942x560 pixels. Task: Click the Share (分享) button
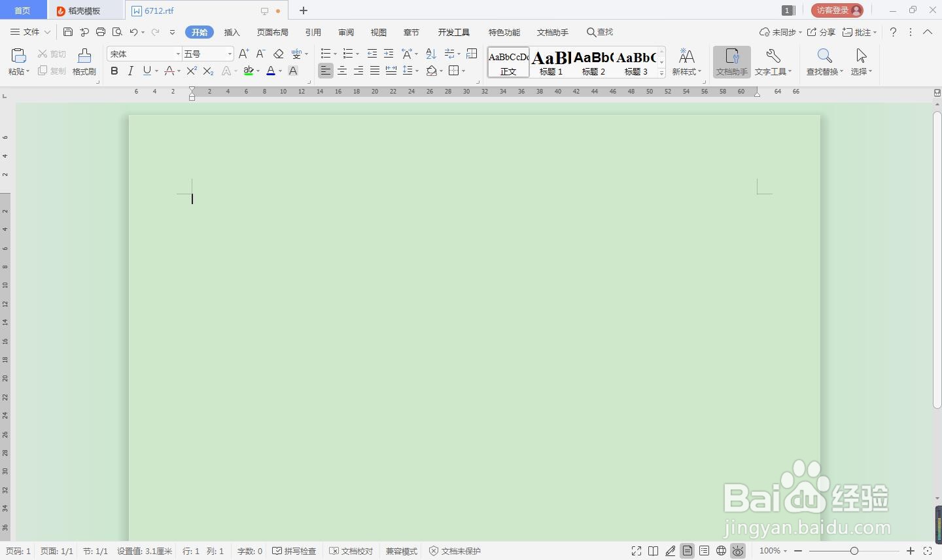pos(821,32)
